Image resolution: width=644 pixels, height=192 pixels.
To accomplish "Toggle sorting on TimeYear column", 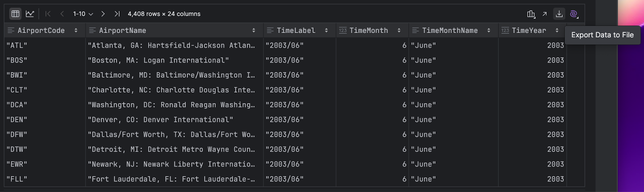I will (x=557, y=31).
